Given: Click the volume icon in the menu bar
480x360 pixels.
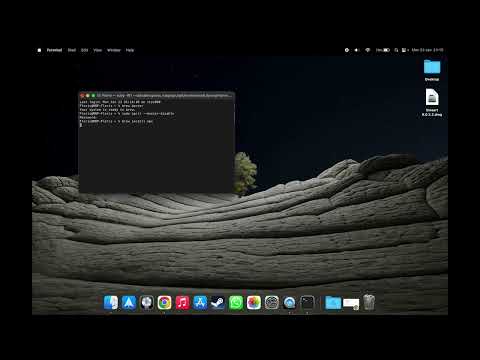Looking at the screenshot, I should tap(357, 50).
